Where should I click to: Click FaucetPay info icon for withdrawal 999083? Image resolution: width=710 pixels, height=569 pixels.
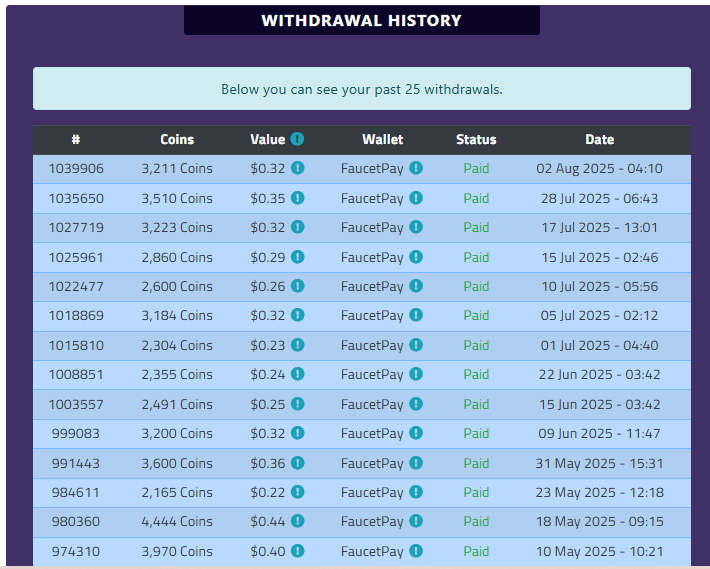416,433
